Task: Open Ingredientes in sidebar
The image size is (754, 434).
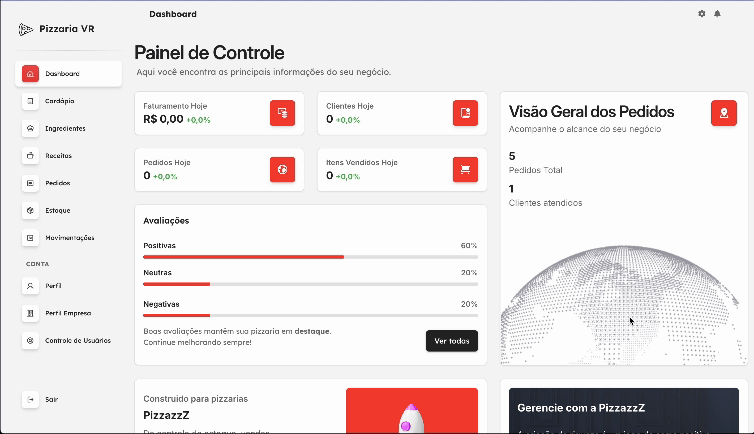Action: [68, 128]
